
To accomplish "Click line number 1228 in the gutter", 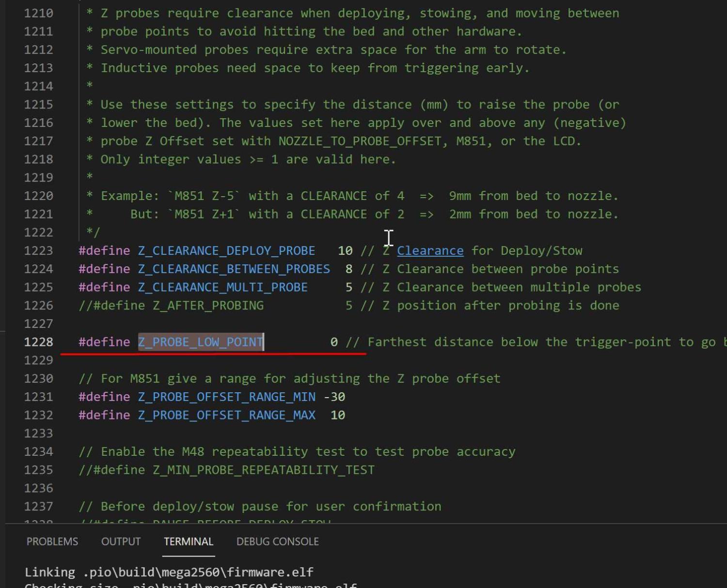I will [x=38, y=342].
